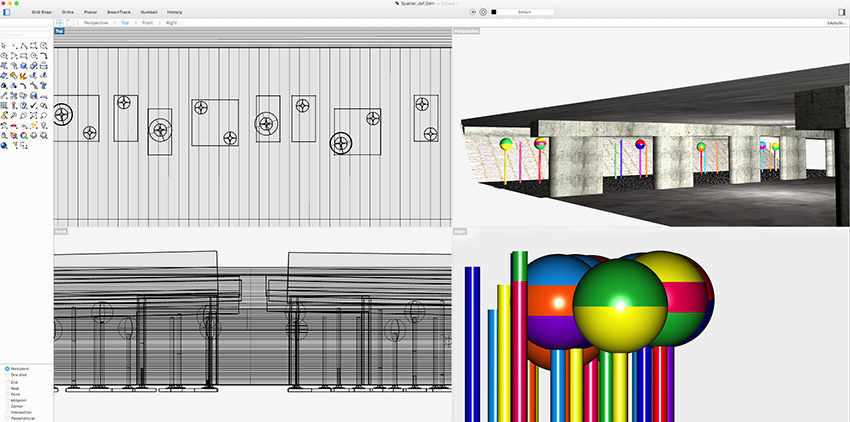Viewport: 850px width, 422px height.
Task: Switch to the four-viewport layout icon
Action: pyautogui.click(x=60, y=21)
